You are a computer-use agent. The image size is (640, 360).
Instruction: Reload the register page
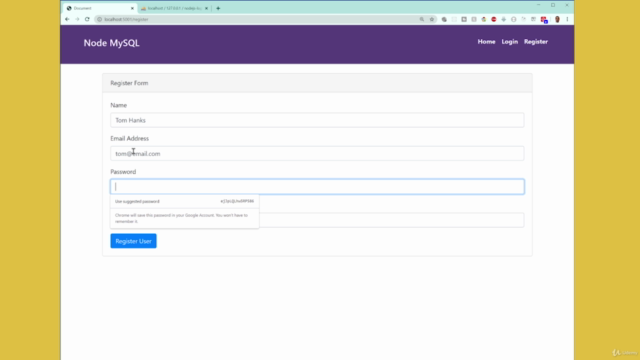pos(87,19)
